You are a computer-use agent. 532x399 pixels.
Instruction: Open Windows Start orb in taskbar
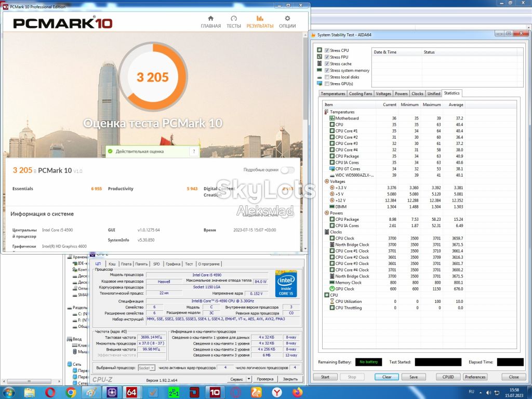coord(8,393)
